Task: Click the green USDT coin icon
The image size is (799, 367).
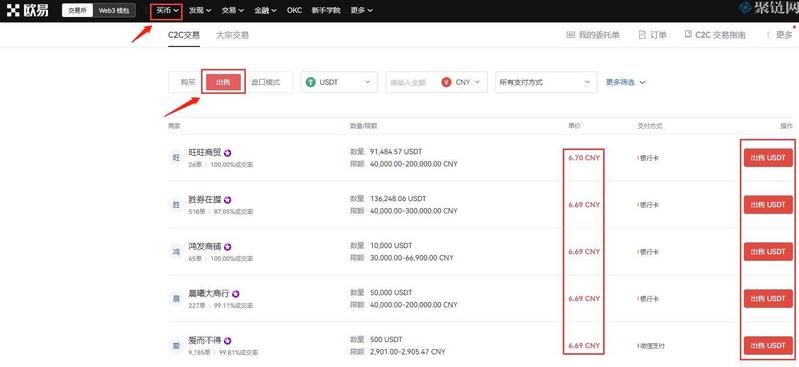Action: 311,82
